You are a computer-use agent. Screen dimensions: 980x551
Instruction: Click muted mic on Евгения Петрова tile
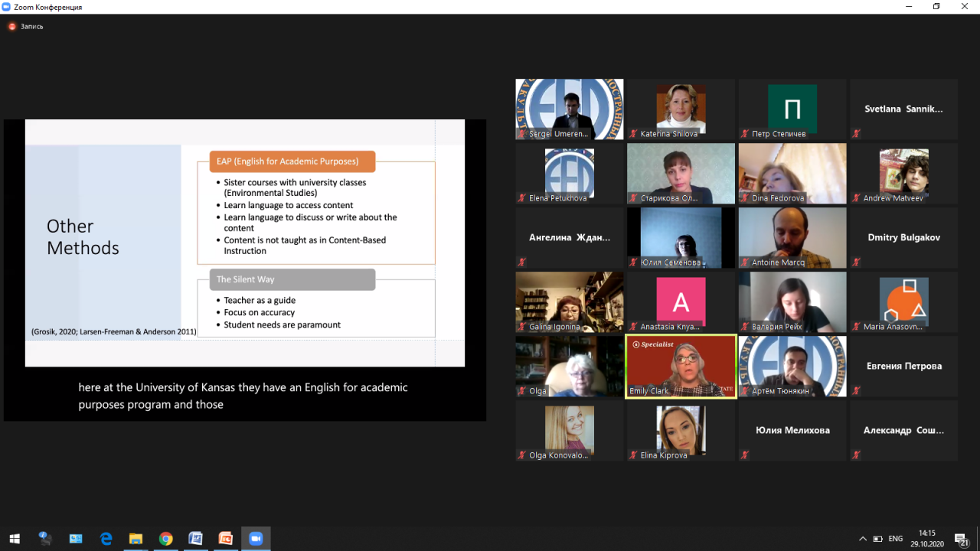pyautogui.click(x=856, y=391)
